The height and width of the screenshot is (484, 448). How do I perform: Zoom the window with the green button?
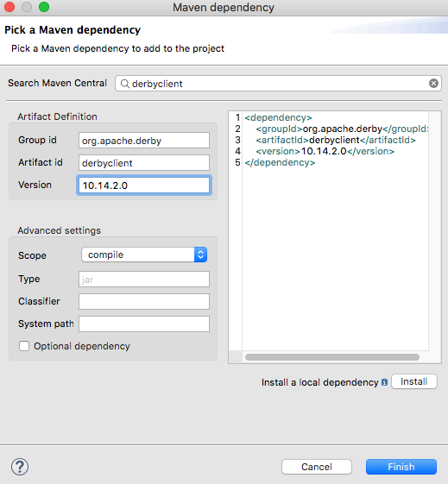tap(44, 7)
